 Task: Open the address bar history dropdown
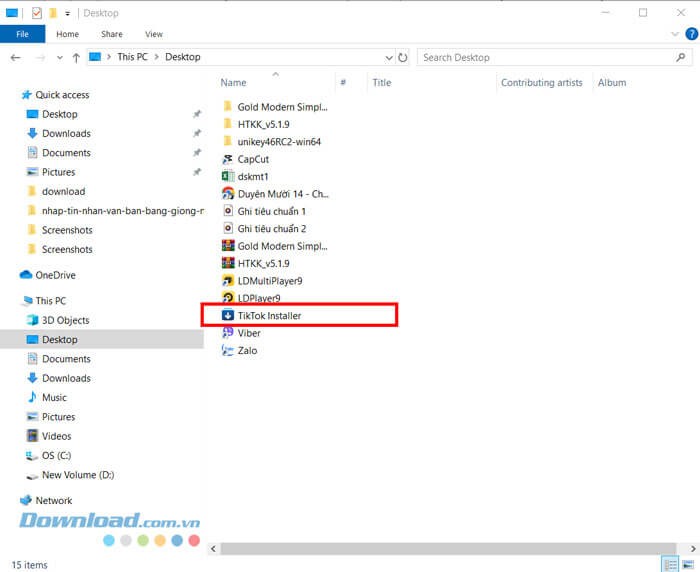pos(389,58)
